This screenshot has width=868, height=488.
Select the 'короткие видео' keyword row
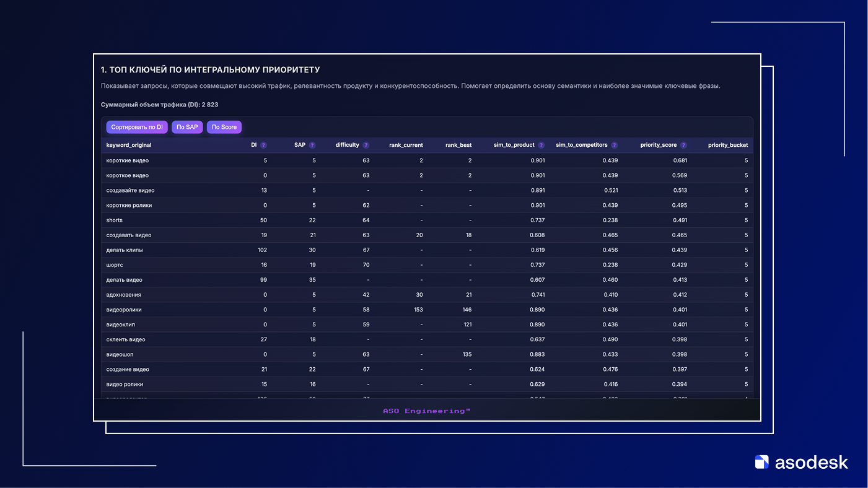click(x=128, y=160)
